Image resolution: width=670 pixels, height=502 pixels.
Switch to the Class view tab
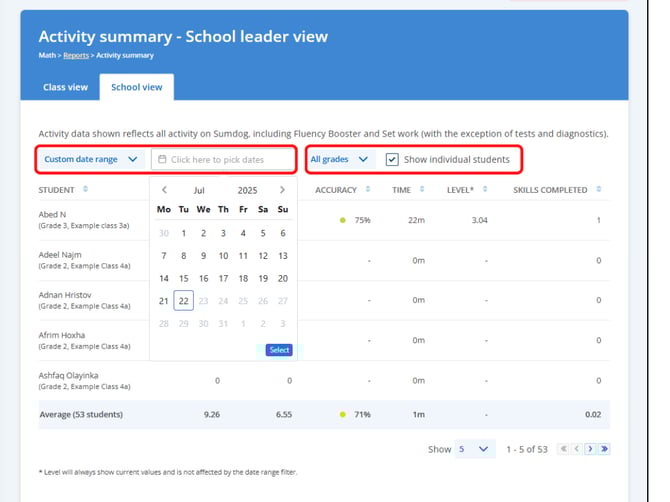[x=65, y=87]
